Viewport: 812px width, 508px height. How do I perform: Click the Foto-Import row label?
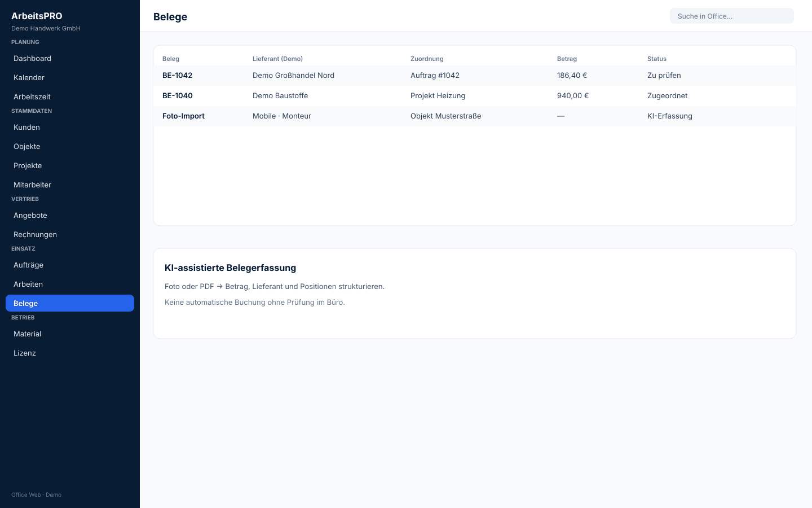point(183,116)
